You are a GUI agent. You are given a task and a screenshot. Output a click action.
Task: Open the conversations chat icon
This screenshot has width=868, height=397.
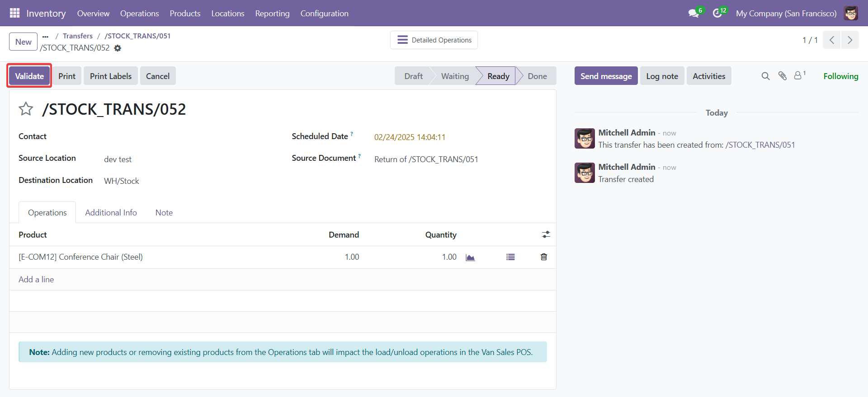pos(693,13)
